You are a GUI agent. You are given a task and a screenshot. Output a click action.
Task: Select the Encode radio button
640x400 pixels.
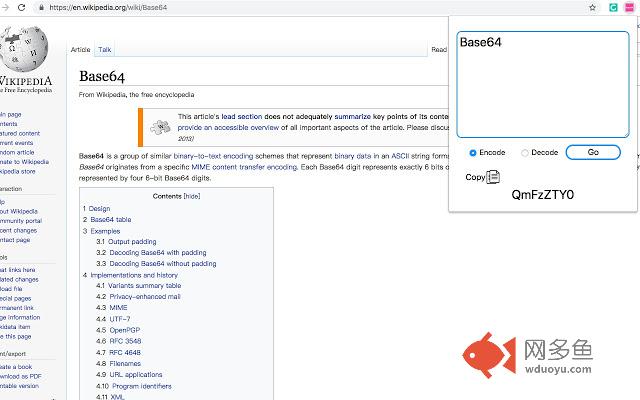point(473,153)
